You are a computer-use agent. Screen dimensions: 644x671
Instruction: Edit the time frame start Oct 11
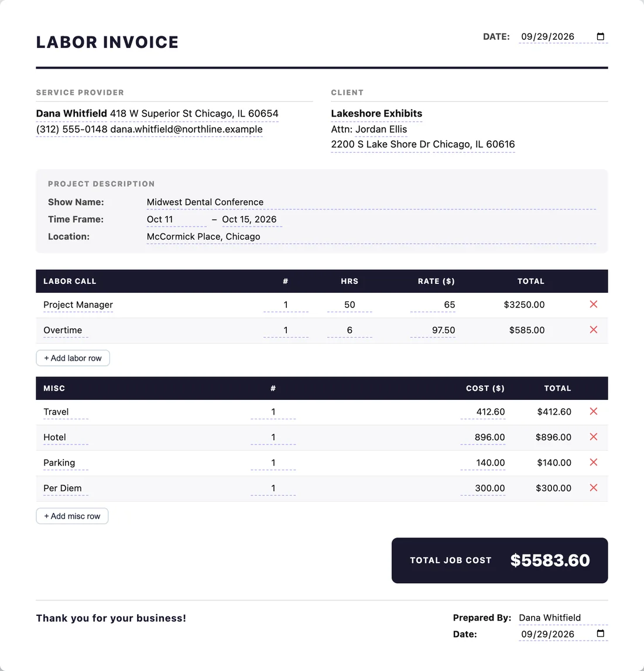[176, 220]
